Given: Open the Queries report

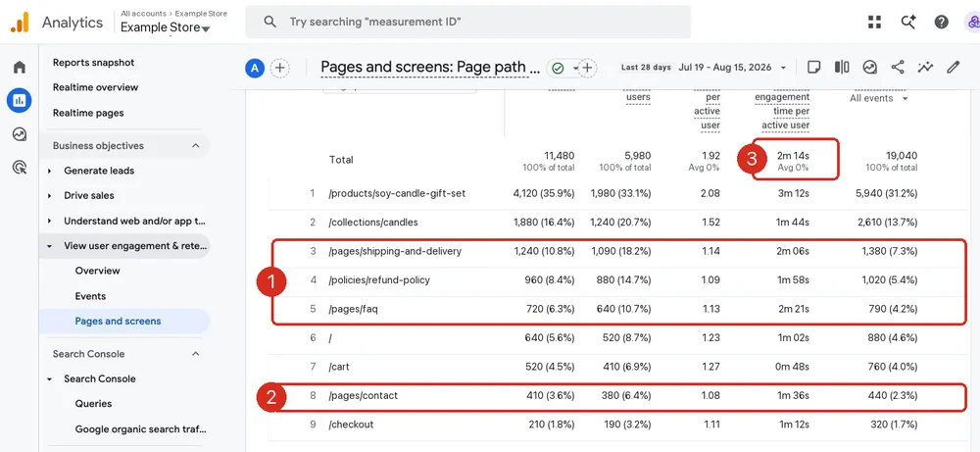Looking at the screenshot, I should (x=94, y=404).
